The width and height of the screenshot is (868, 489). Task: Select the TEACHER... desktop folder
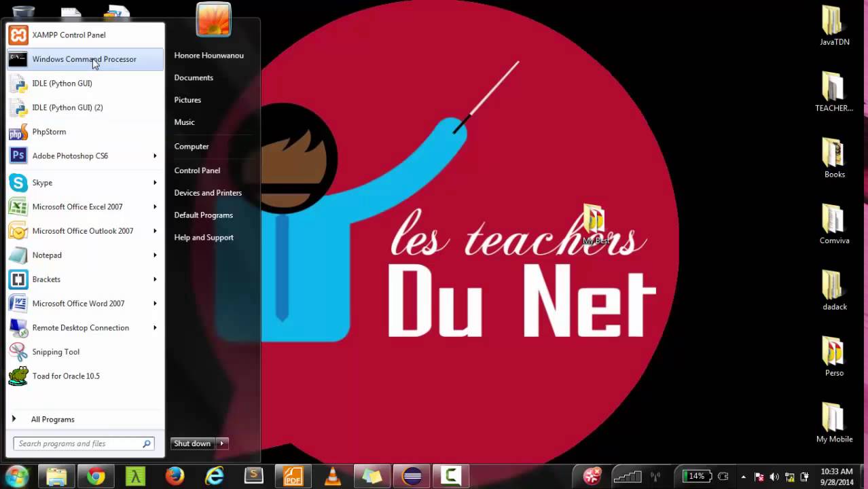[834, 92]
